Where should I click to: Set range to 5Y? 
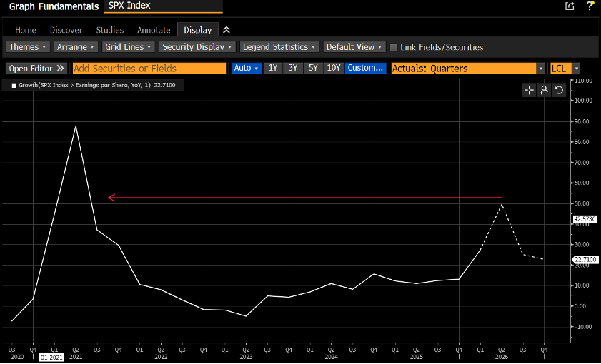coord(313,68)
